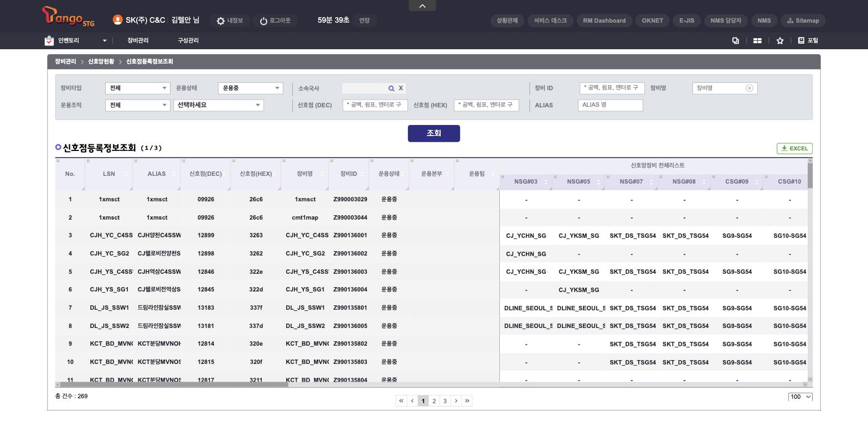Open the RM Dashboard link
Image resolution: width=868 pixels, height=427 pixels.
click(604, 20)
